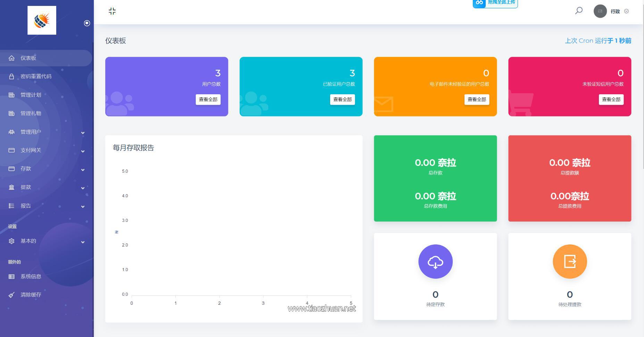
Task: Click the broom icon for 清除缓存
Action: click(11, 295)
